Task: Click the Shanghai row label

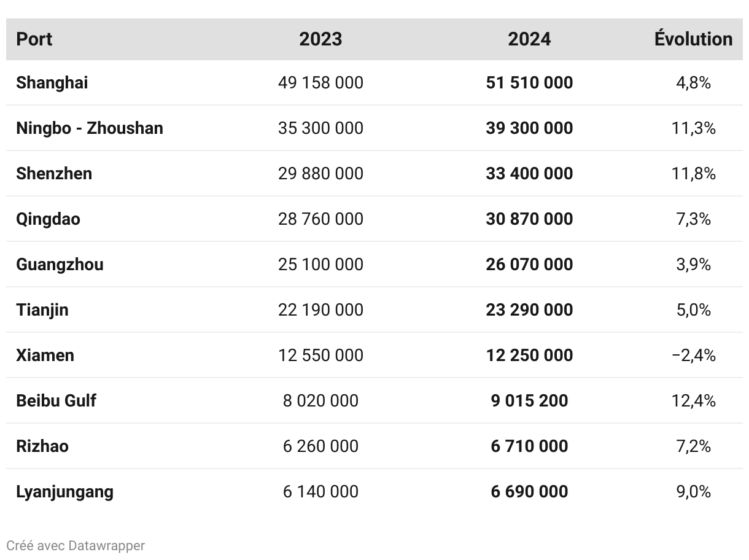Action: [x=52, y=83]
